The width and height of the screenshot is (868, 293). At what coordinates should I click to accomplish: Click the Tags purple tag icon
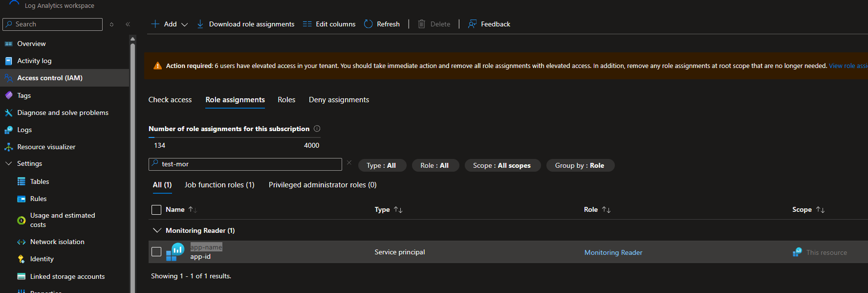pyautogui.click(x=9, y=95)
